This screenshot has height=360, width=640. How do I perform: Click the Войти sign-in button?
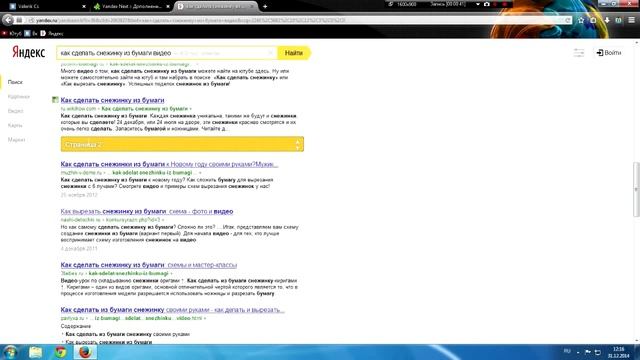coord(609,53)
